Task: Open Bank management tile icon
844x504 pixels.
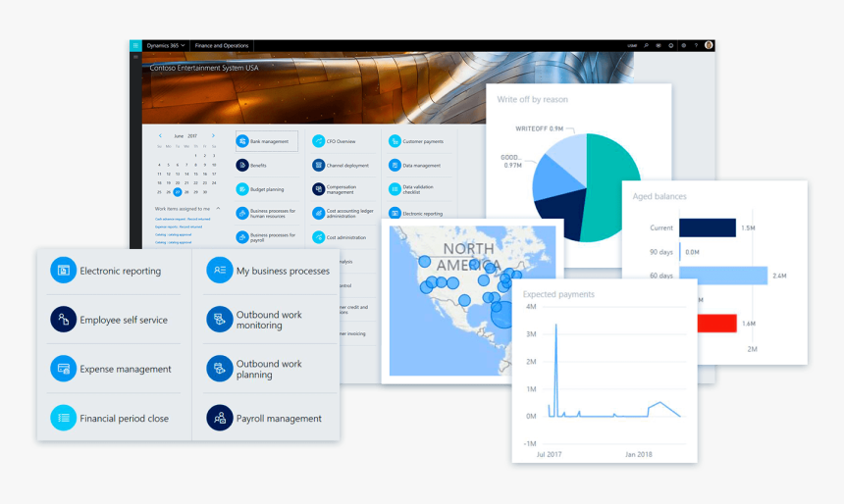Action: coord(242,141)
